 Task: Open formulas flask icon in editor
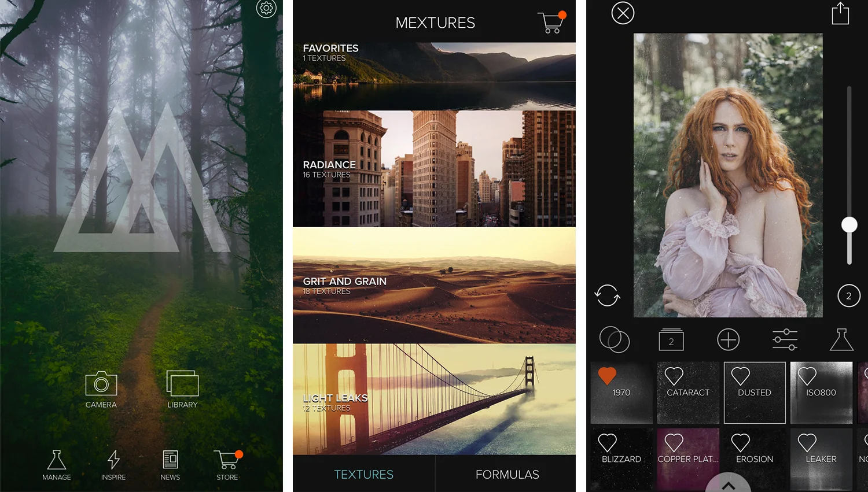(x=841, y=339)
